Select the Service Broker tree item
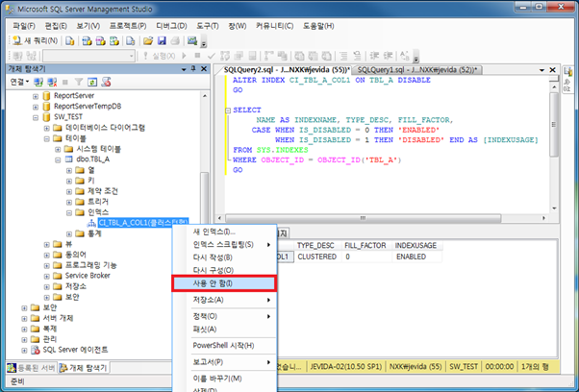Image resolution: width=579 pixels, height=392 pixels. tap(88, 276)
